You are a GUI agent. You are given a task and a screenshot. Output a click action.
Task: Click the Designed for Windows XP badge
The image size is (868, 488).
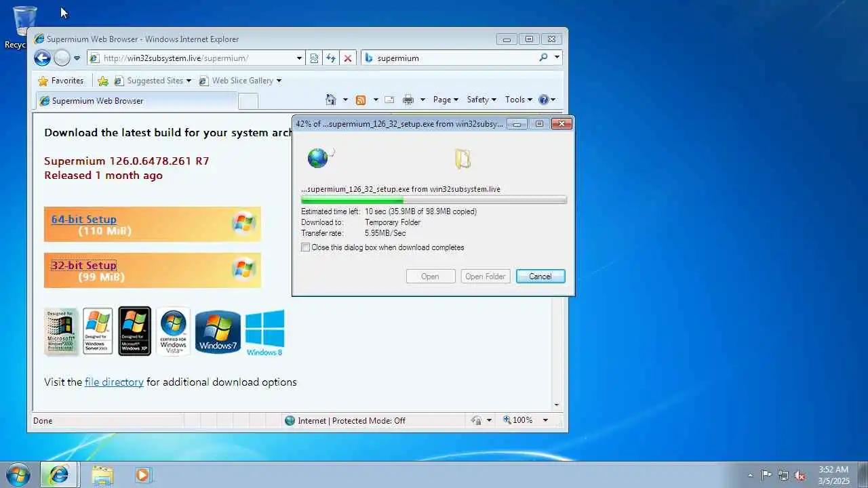[134, 331]
